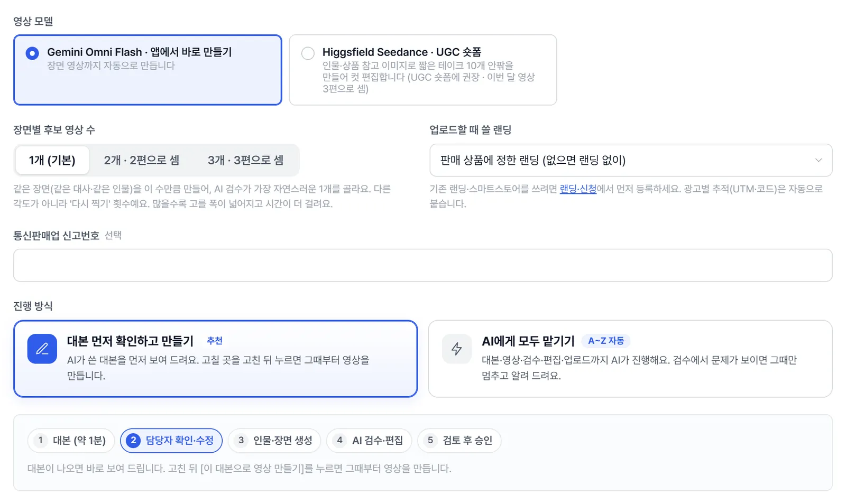This screenshot has height=504, width=846.
Task: Click the 영상 모델 section label
Action: coord(33,21)
